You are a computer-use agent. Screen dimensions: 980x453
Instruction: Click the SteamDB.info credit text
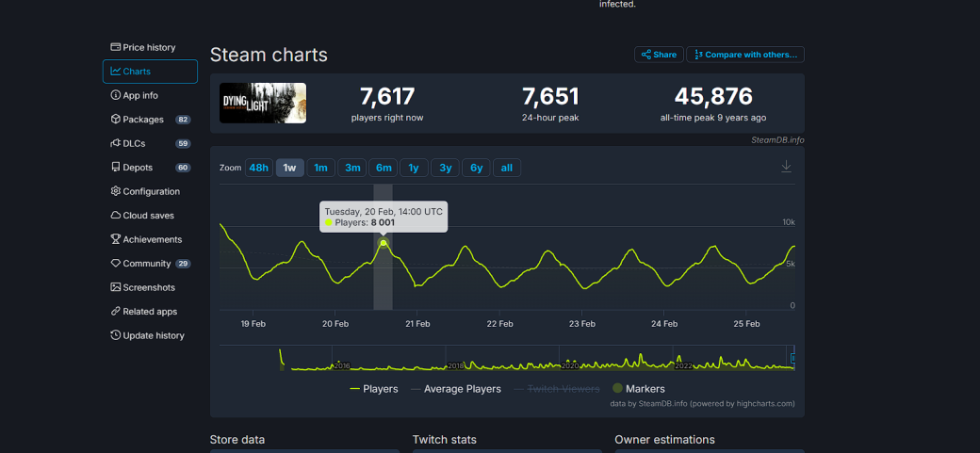click(x=777, y=140)
